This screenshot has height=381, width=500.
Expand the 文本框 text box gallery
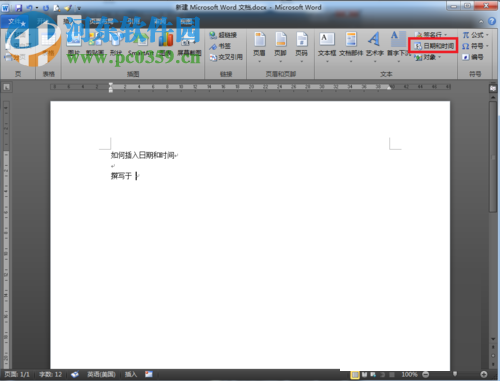327,48
